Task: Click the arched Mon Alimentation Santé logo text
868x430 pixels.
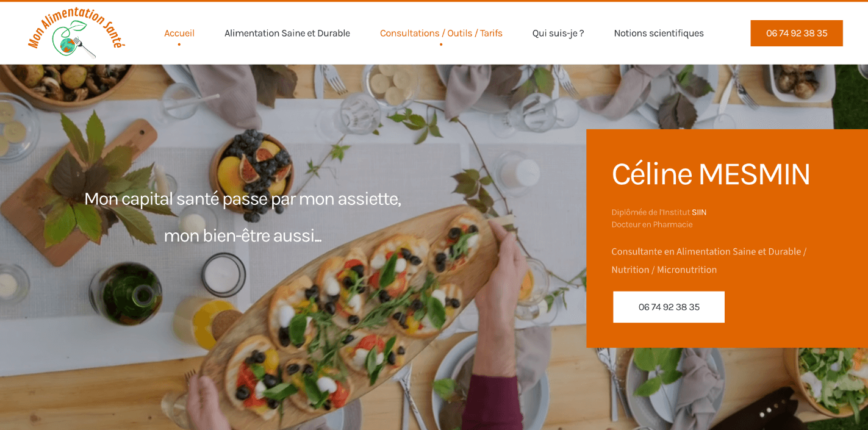Action: (76, 23)
